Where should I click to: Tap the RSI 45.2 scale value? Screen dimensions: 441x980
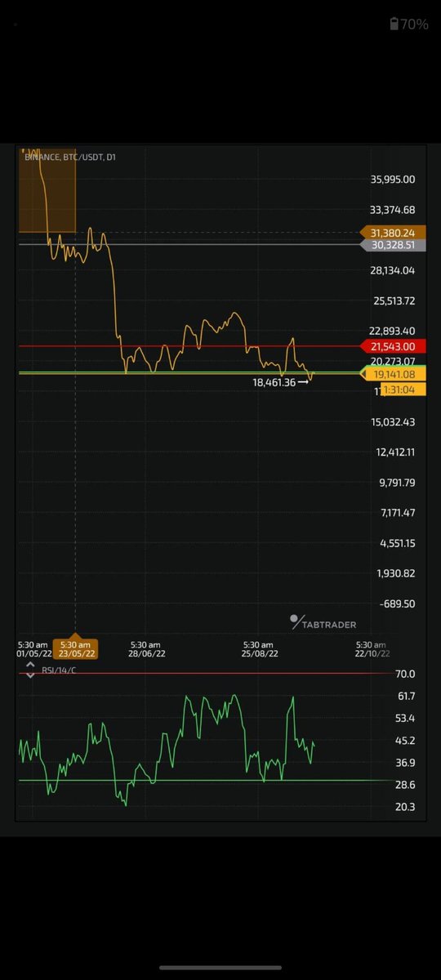[405, 741]
